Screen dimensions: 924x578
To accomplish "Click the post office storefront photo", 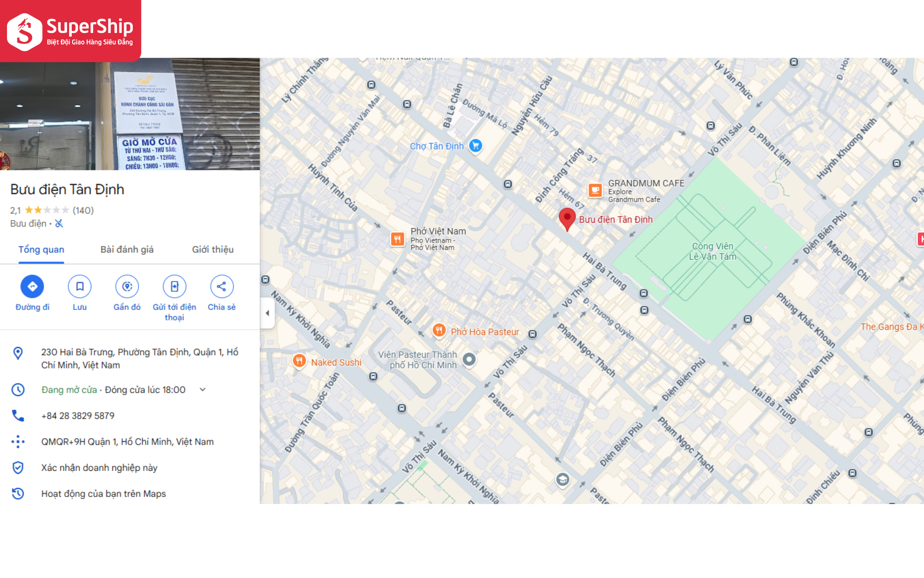I will (x=130, y=114).
